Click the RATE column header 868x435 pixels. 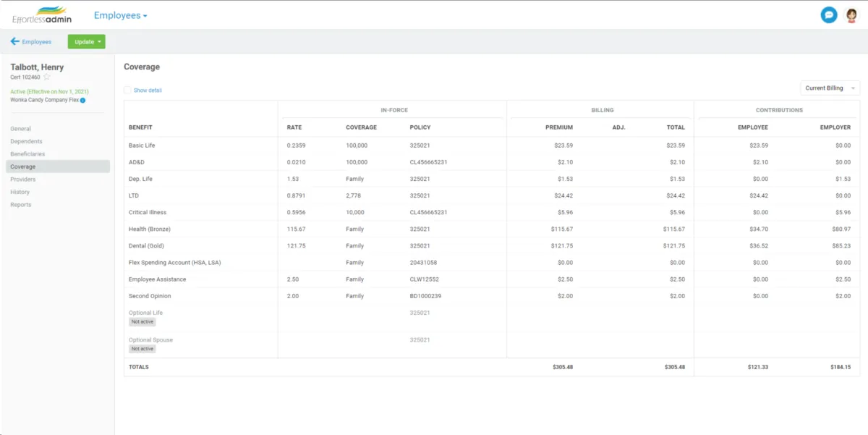point(294,127)
